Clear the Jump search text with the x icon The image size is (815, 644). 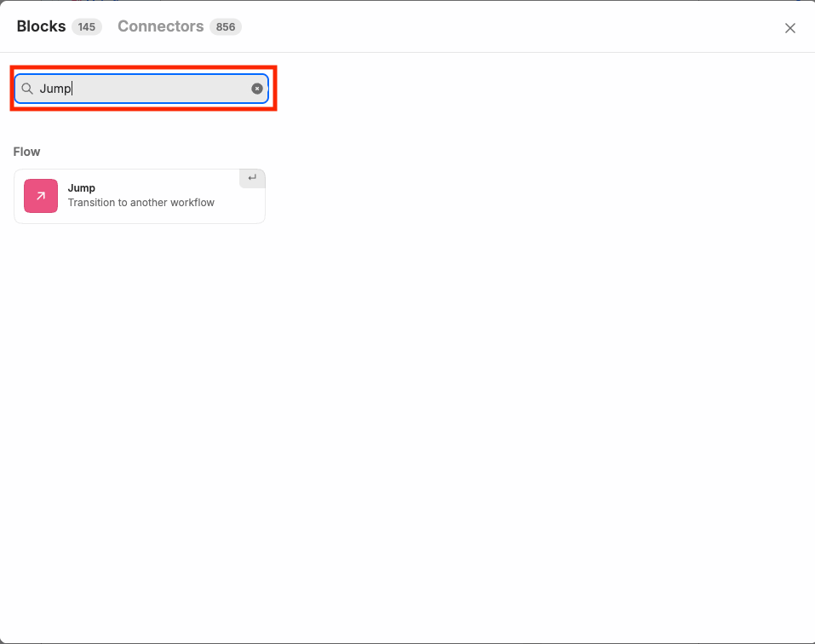click(x=256, y=88)
